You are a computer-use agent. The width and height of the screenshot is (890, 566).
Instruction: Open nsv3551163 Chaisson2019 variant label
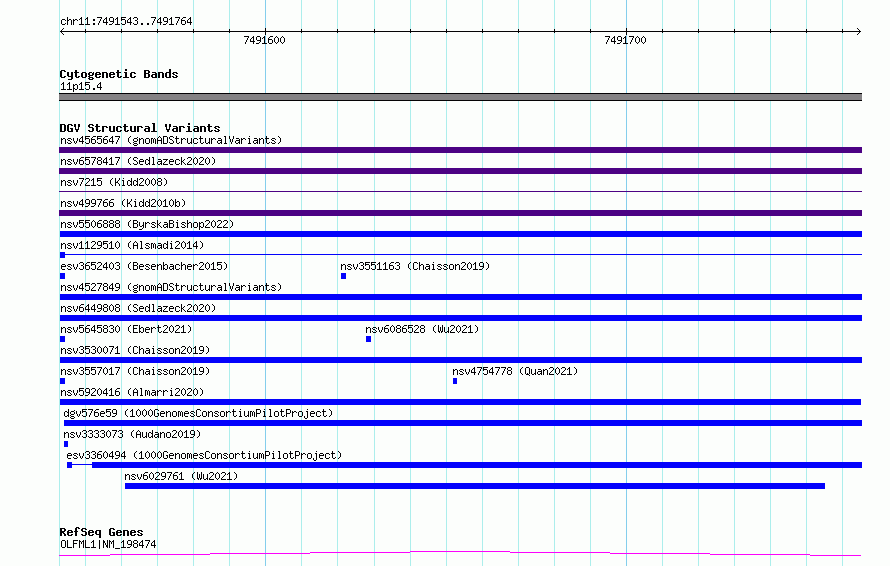pos(415,266)
